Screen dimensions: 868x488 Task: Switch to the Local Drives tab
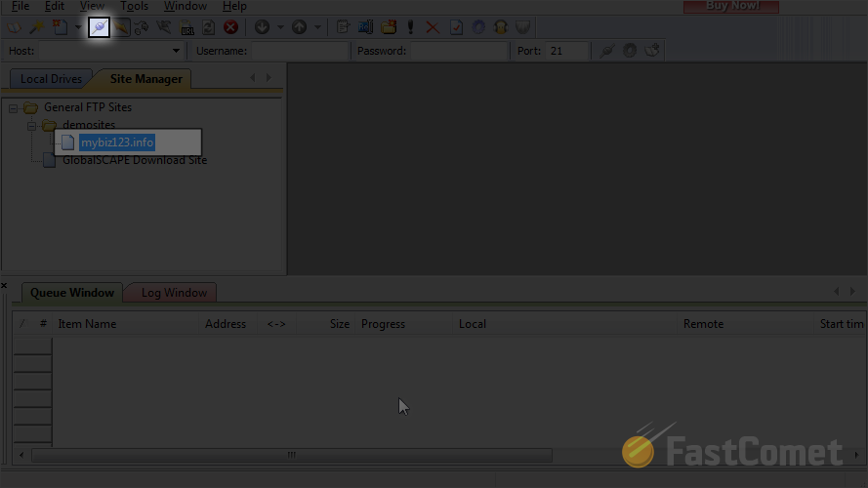click(x=51, y=79)
